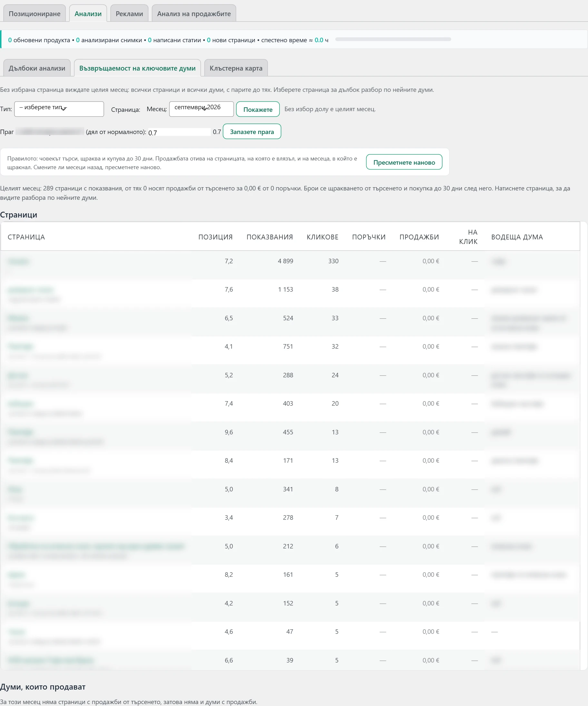Screen dimensions: 588x706
Task: Select the impressions value 751
Action: pos(288,346)
